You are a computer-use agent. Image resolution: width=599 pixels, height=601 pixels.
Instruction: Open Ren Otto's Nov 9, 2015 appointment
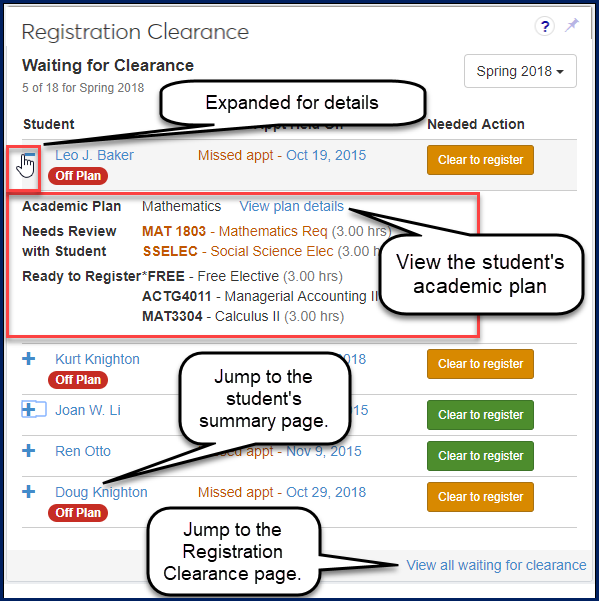[x=323, y=451]
